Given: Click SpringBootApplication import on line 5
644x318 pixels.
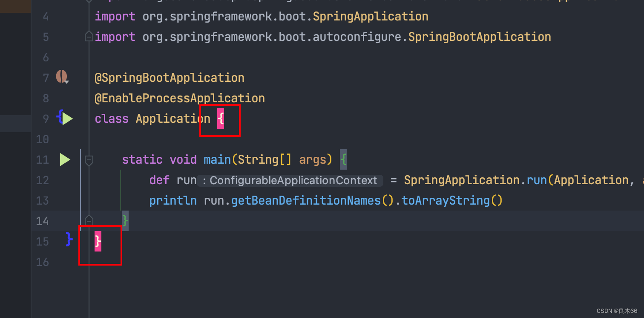Looking at the screenshot, I should 480,37.
